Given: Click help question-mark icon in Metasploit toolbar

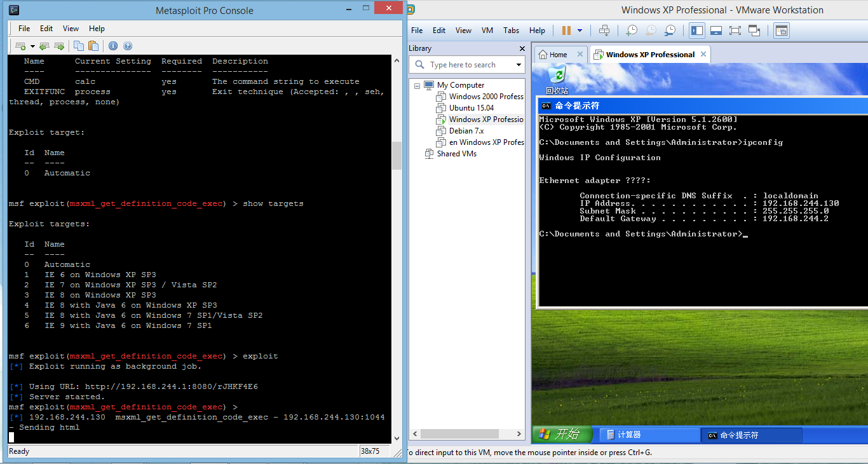Looking at the screenshot, I should coord(128,46).
